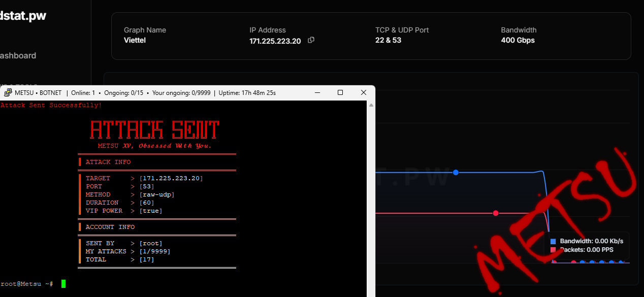Click the METSU botnet icon in the title bar
644x297 pixels.
click(x=8, y=92)
